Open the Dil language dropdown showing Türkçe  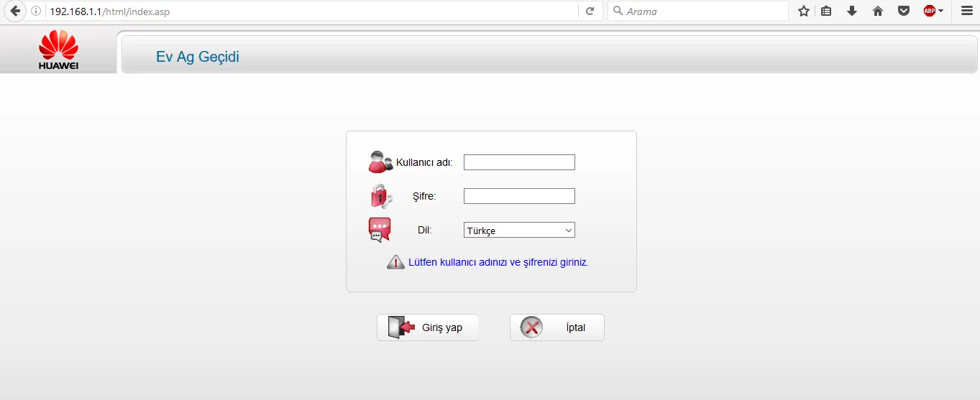point(519,231)
